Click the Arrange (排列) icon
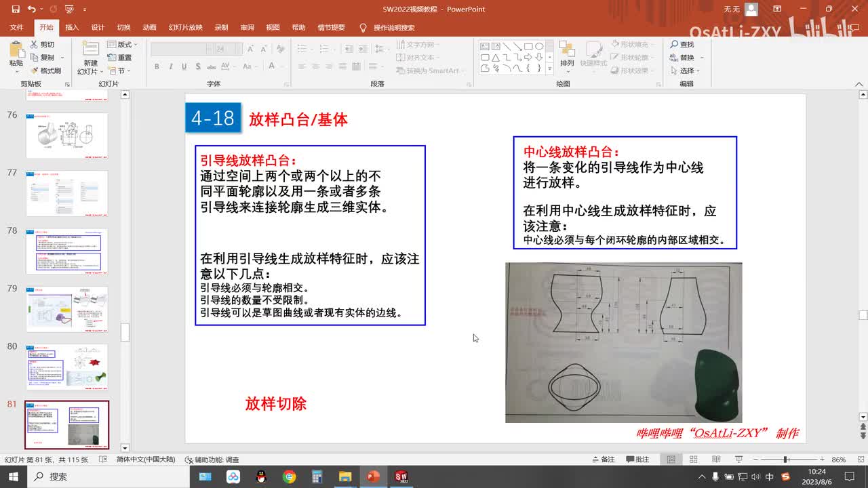Screen dimensions: 868x488 pyautogui.click(x=566, y=50)
